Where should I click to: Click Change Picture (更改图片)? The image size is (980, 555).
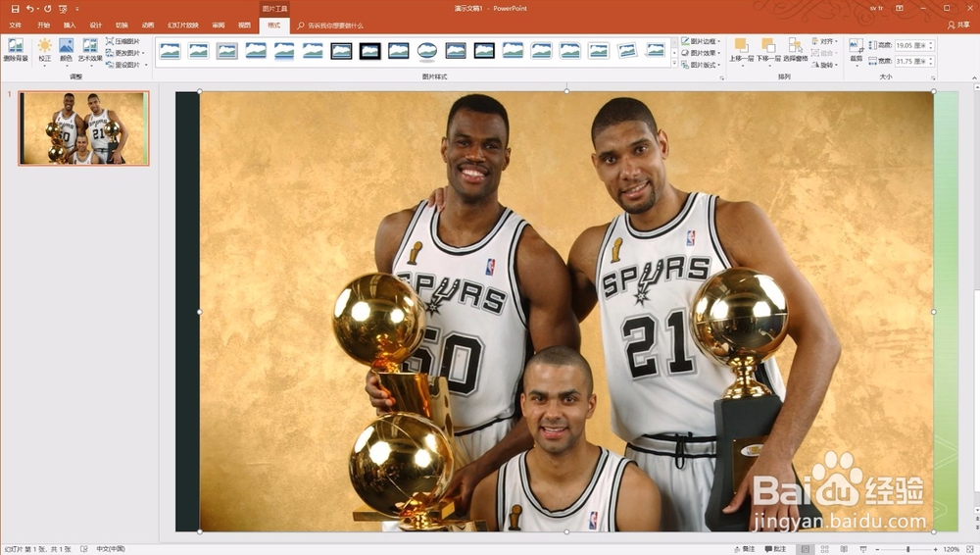pos(125,53)
